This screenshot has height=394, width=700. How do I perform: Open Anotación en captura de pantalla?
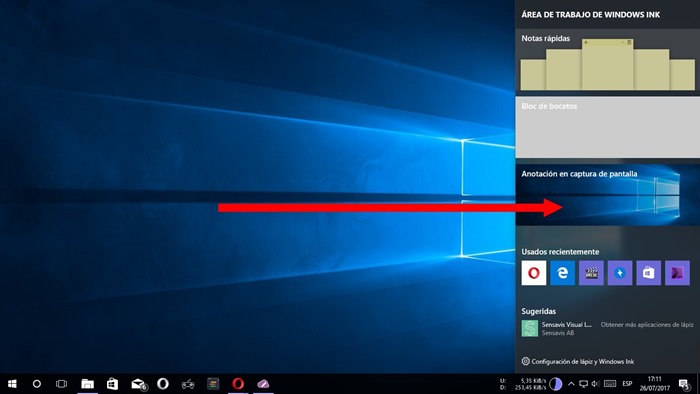point(608,195)
